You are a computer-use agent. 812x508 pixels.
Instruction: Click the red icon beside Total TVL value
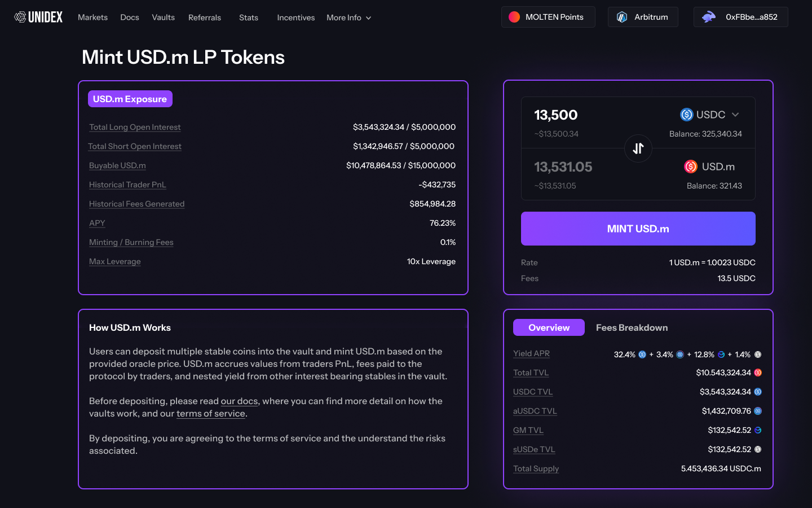(x=758, y=373)
